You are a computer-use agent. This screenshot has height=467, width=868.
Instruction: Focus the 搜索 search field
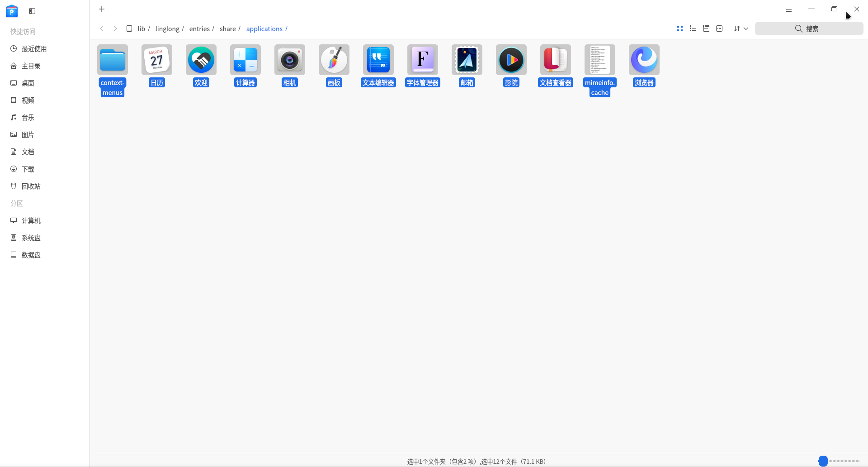point(809,29)
